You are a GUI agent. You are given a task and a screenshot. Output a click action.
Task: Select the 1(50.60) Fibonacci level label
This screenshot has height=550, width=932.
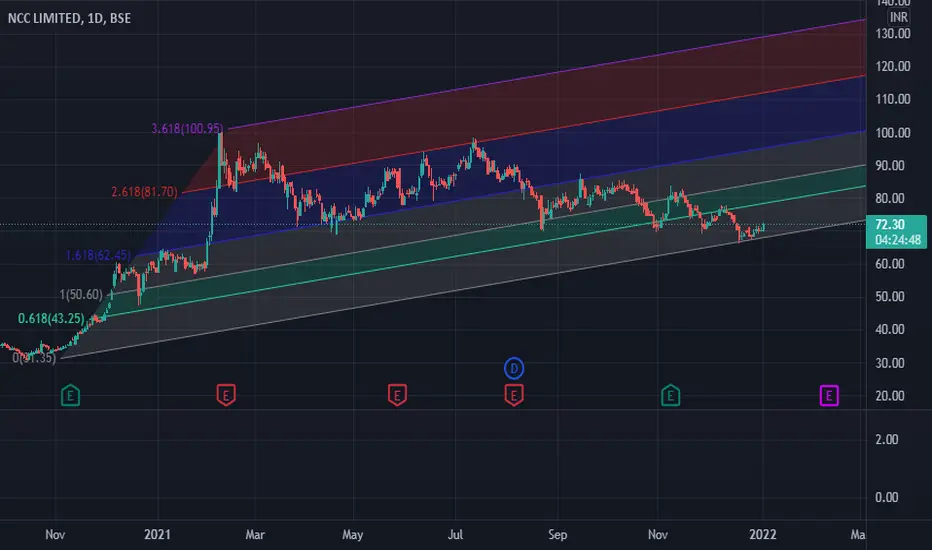point(81,295)
